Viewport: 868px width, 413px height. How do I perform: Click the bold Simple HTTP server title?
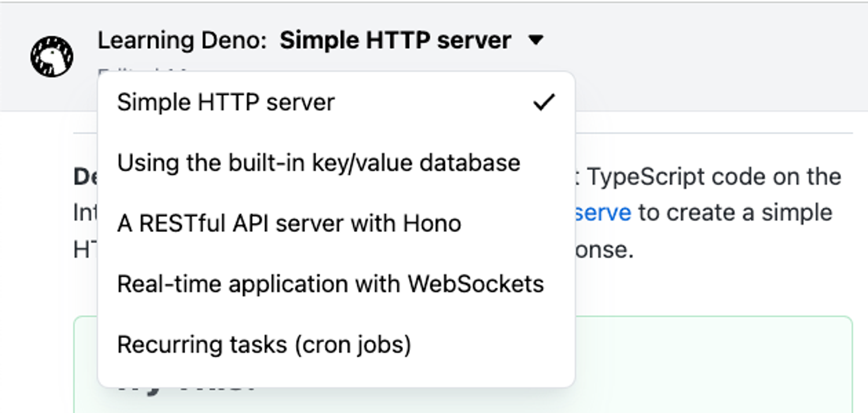click(x=395, y=40)
